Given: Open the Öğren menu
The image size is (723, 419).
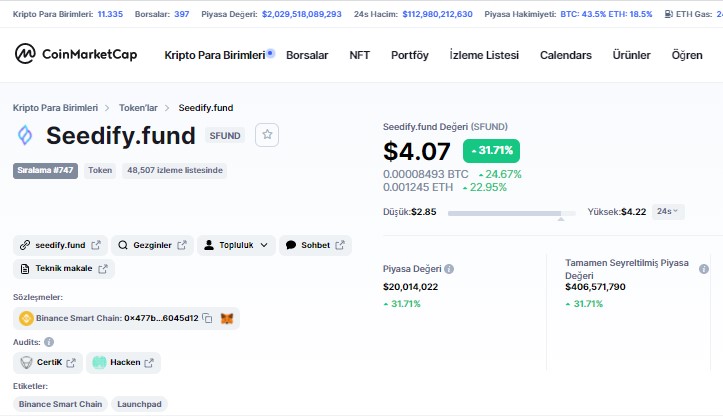Looking at the screenshot, I should point(687,55).
